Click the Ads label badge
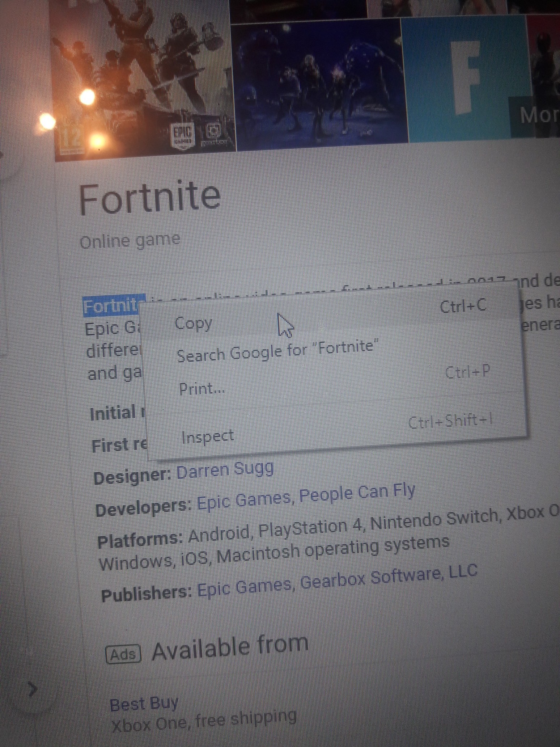Screen dimensions: 560x747 pos(123,654)
